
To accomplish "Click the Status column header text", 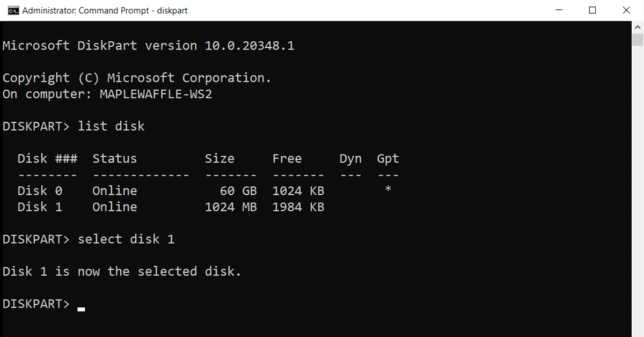I will click(x=114, y=158).
